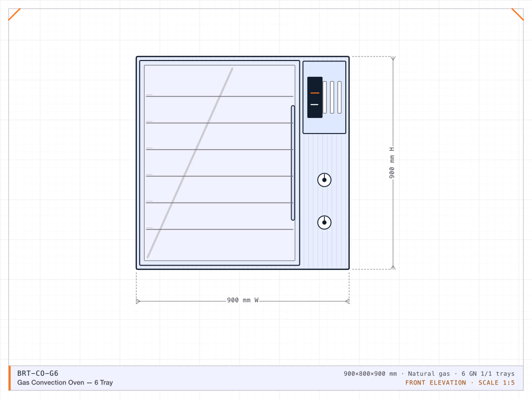Viewport: 532px width, 399px height.
Task: Click the 900 mm W dimension label
Action: tap(243, 300)
